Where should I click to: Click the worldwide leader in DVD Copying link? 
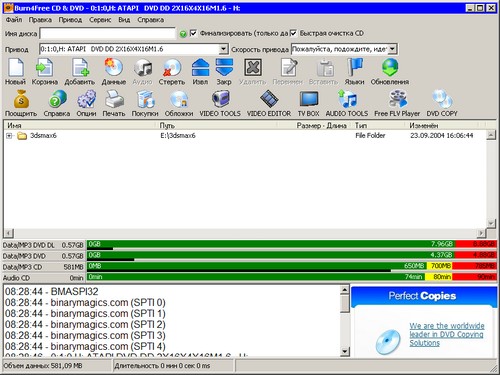point(447,334)
